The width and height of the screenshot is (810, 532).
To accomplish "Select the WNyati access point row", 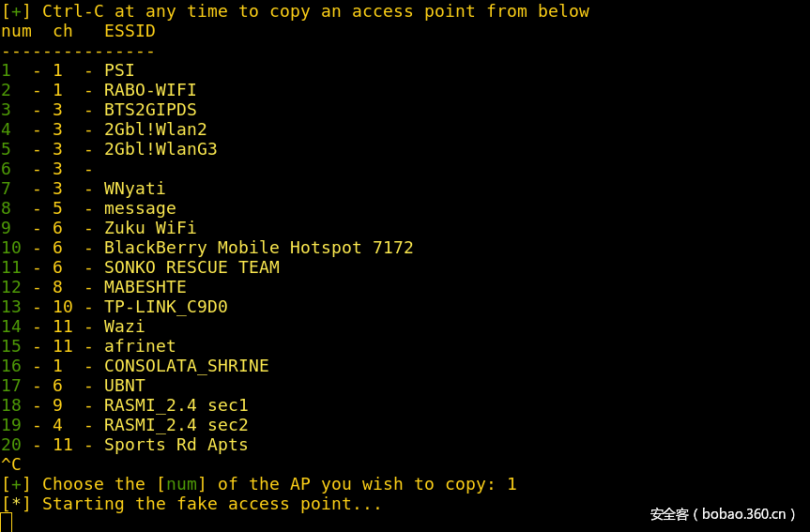I will (x=134, y=189).
